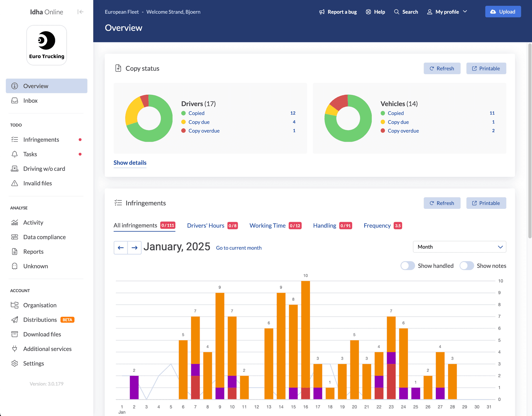Open the Activity chart icon
Screen dimensions: 532x416
(15, 222)
